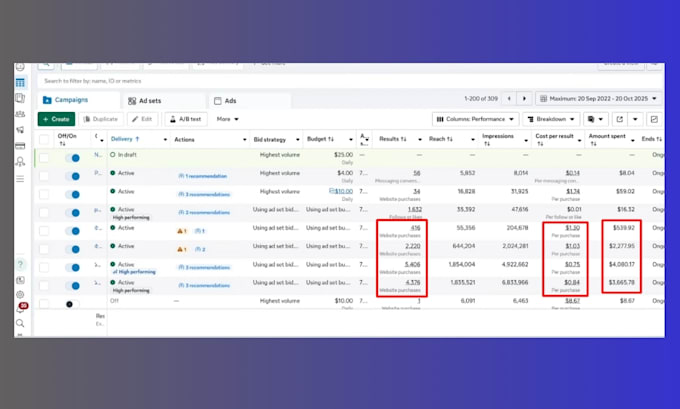This screenshot has height=409, width=680.
Task: Open notifications bell with red badge
Action: point(21,308)
